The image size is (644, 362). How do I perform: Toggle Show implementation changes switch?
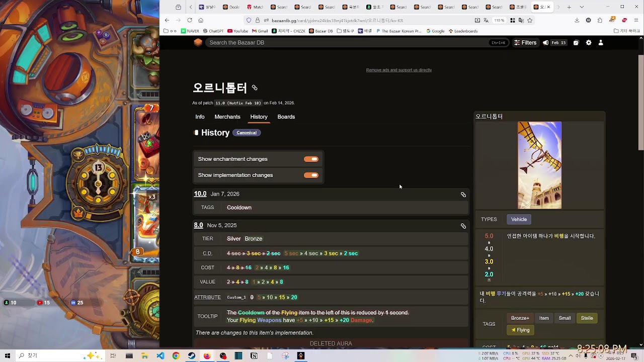tap(311, 175)
